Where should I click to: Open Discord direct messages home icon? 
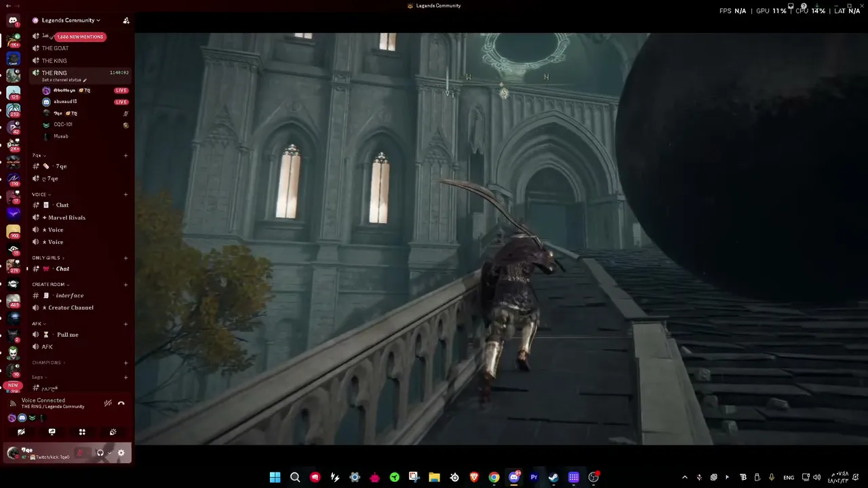coord(13,21)
